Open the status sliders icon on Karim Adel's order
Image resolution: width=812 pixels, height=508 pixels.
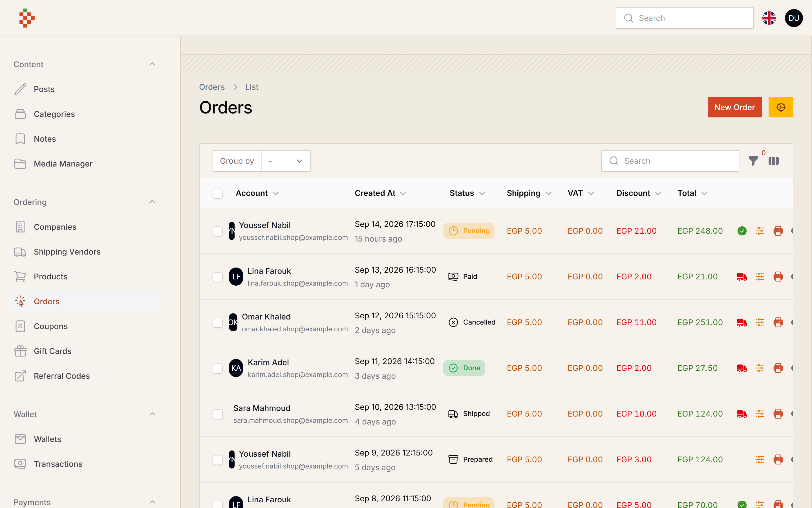[x=760, y=368]
